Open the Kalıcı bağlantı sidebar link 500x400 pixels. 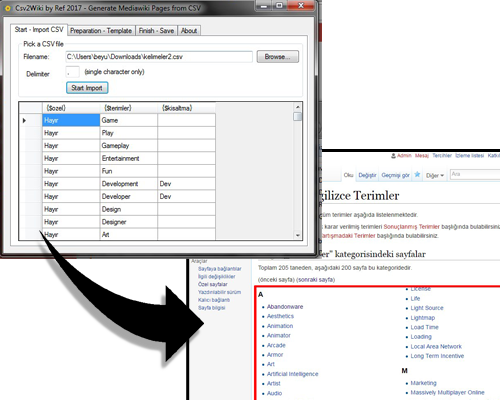[214, 300]
